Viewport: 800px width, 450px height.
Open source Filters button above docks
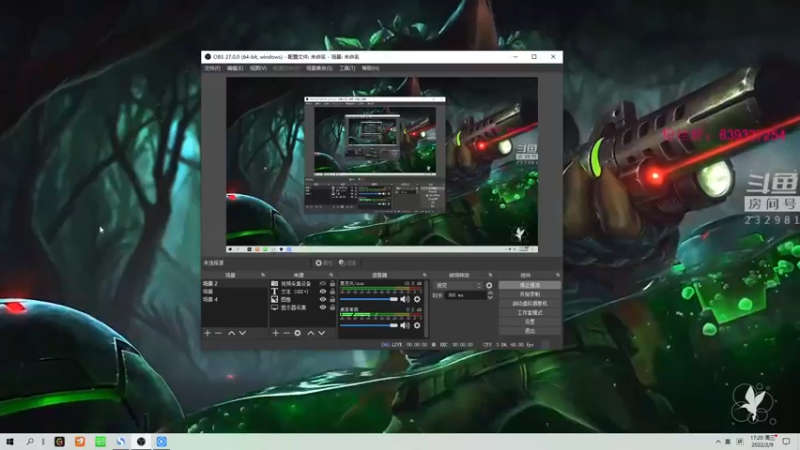(347, 263)
